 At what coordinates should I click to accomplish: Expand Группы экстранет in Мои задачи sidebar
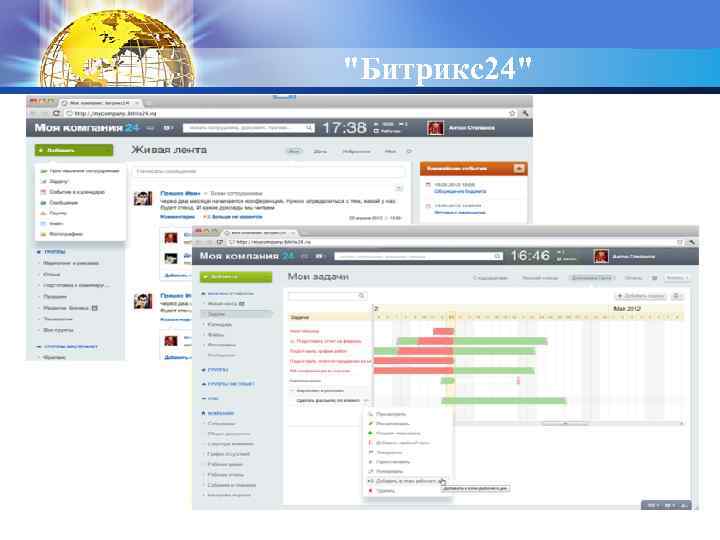click(x=204, y=383)
